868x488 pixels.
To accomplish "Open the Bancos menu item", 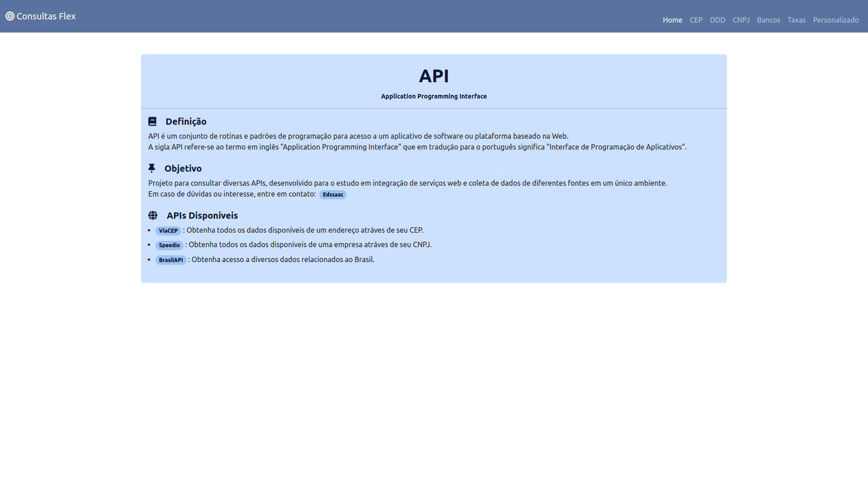I will [x=769, y=20].
